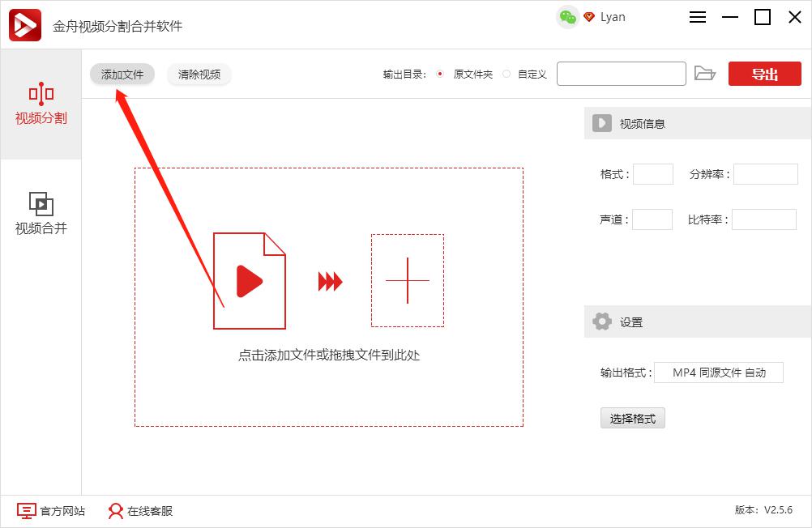Click the 点击添加文件或拖拽文件到此处 text
The image size is (812, 528).
click(x=329, y=356)
